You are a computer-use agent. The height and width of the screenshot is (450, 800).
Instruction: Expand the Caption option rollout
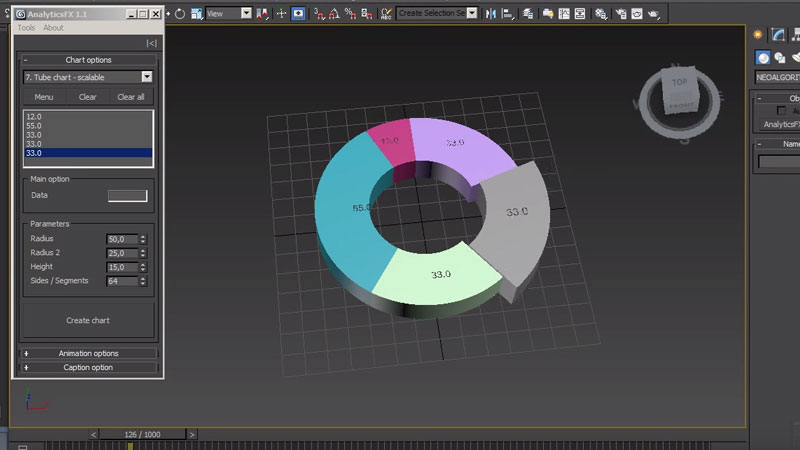pyautogui.click(x=88, y=367)
